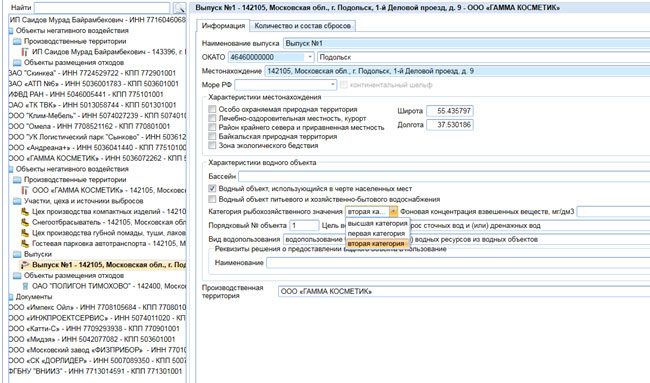
Task: Click the Найти search input field
Action: pyautogui.click(x=102, y=8)
